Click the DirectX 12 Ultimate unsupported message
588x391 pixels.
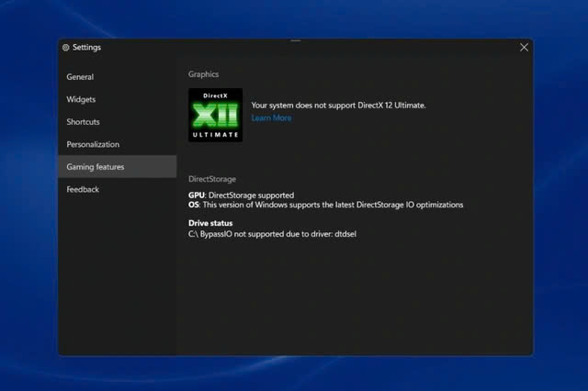[338, 106]
